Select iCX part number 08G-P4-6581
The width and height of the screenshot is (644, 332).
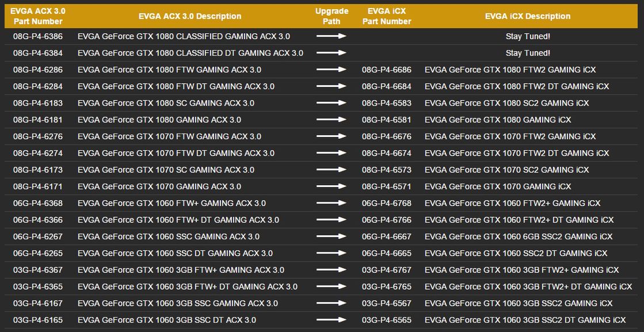tap(387, 120)
